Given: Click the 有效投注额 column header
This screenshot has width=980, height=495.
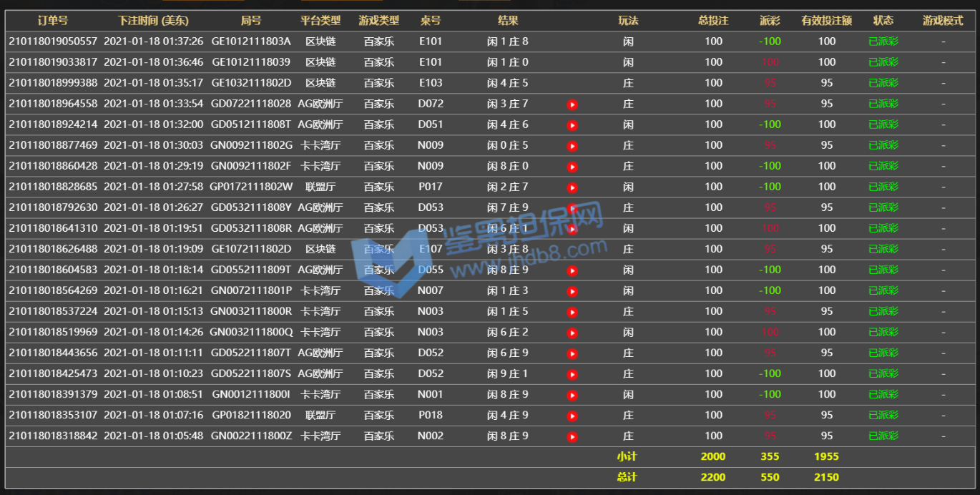Looking at the screenshot, I should pos(826,21).
